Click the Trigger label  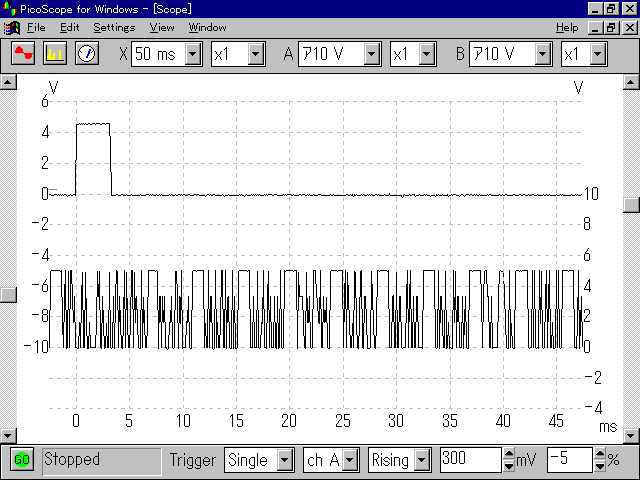tap(192, 460)
